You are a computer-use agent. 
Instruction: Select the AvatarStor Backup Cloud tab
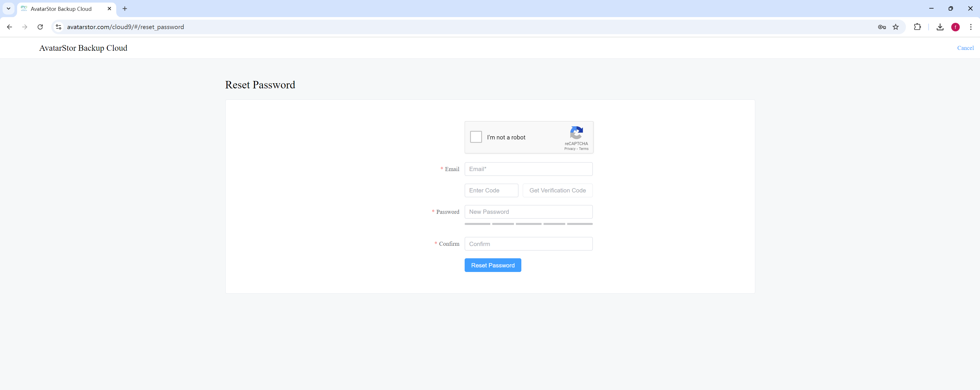click(67, 9)
